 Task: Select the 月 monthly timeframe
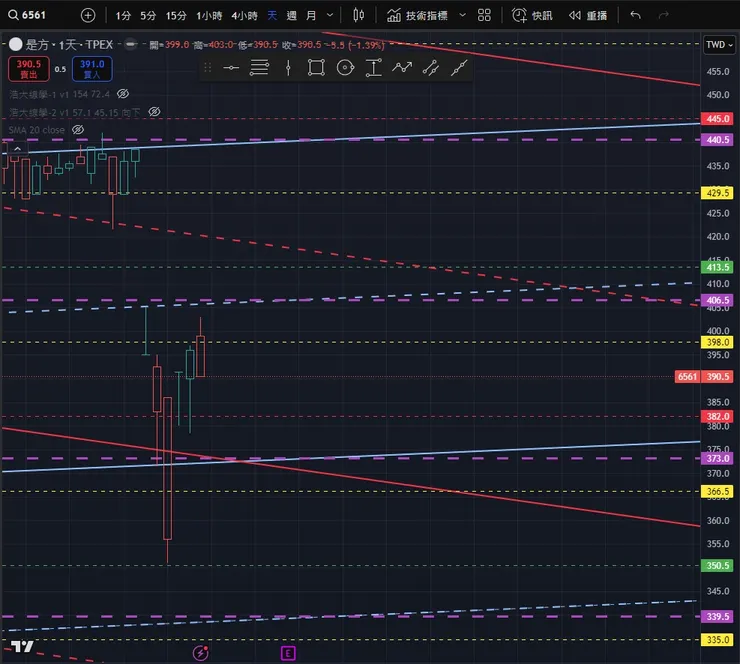point(311,16)
